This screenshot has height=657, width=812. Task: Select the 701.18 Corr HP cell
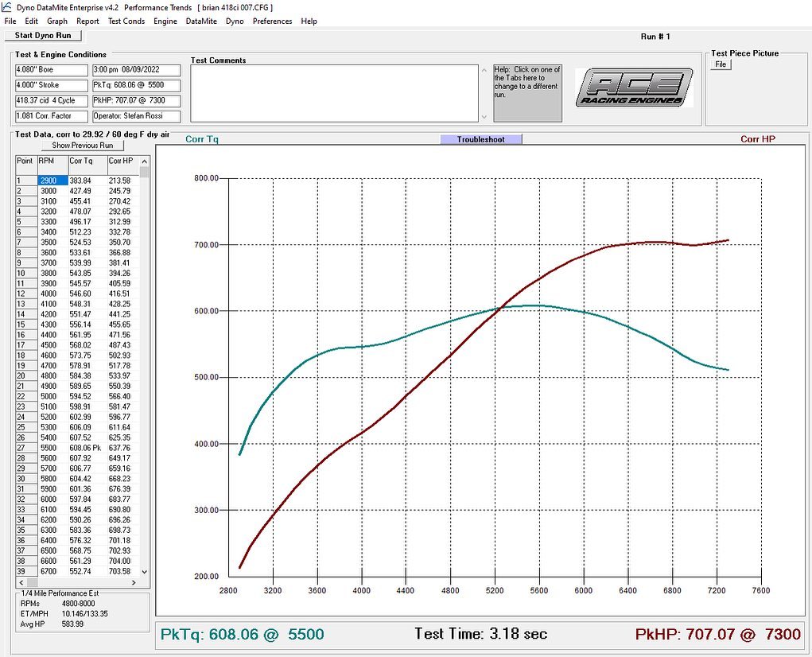[123, 541]
